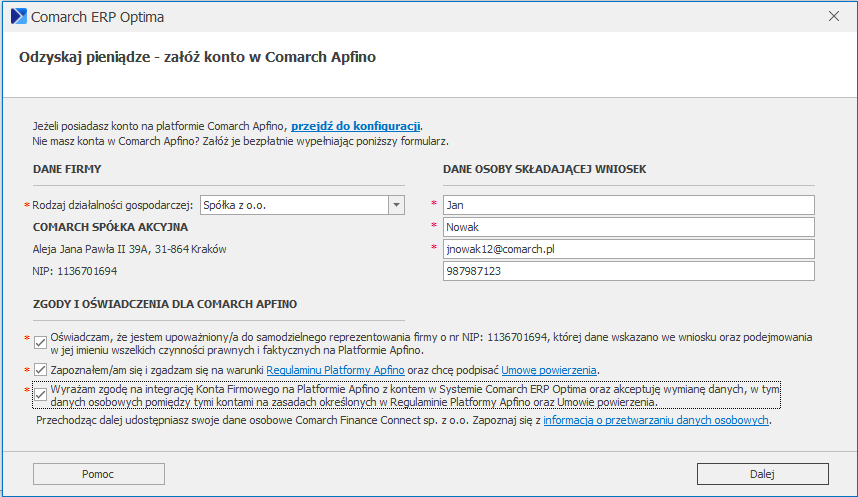Click the 'ZGODY I OŚWIADCZENIA DLA COMARCH APFINO' header
Viewport: 858px width, 497px height.
[x=165, y=304]
